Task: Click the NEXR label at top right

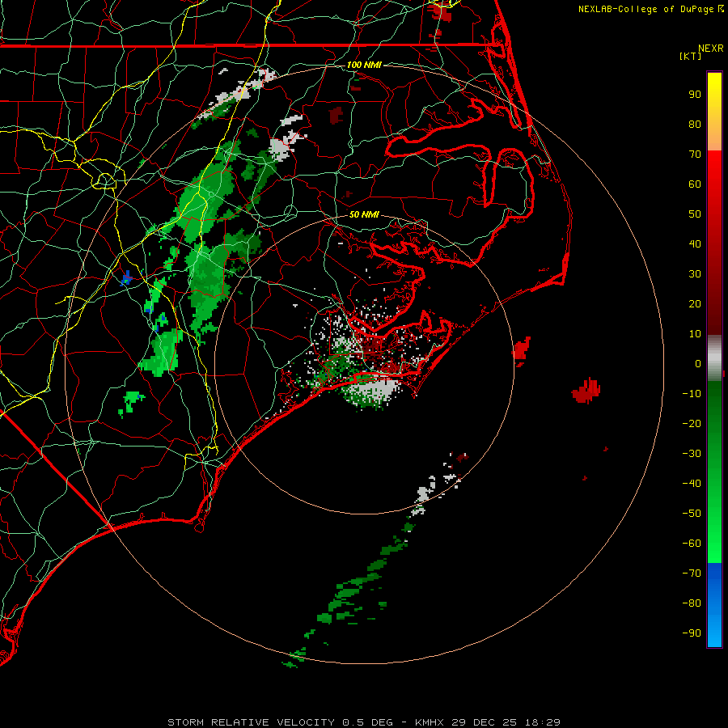Action: [711, 49]
